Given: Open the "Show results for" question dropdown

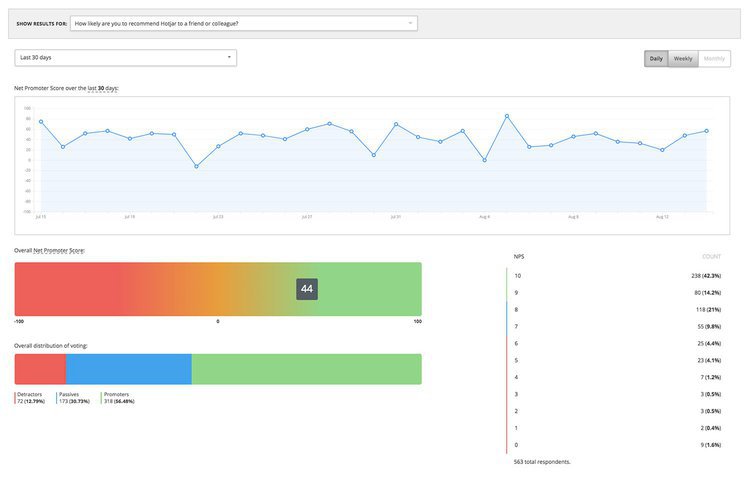Looking at the screenshot, I should click(x=244, y=22).
